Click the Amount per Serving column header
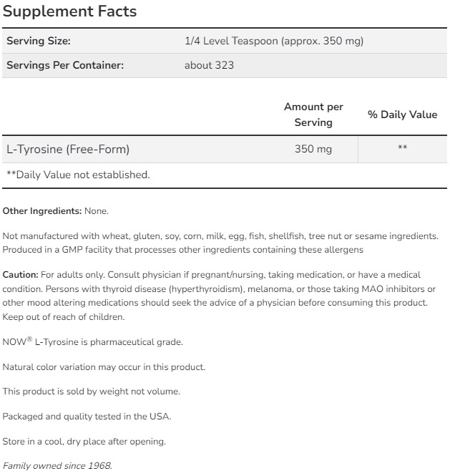The height and width of the screenshot is (476, 450). (313, 115)
